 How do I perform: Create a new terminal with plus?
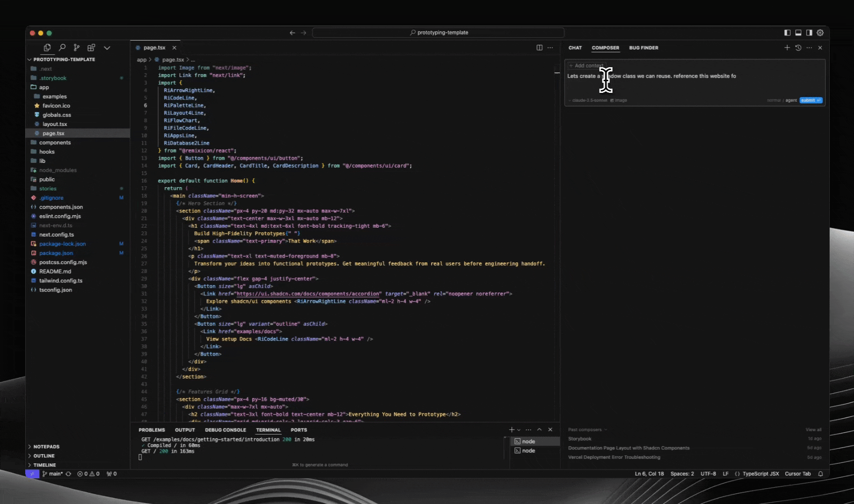pyautogui.click(x=511, y=430)
